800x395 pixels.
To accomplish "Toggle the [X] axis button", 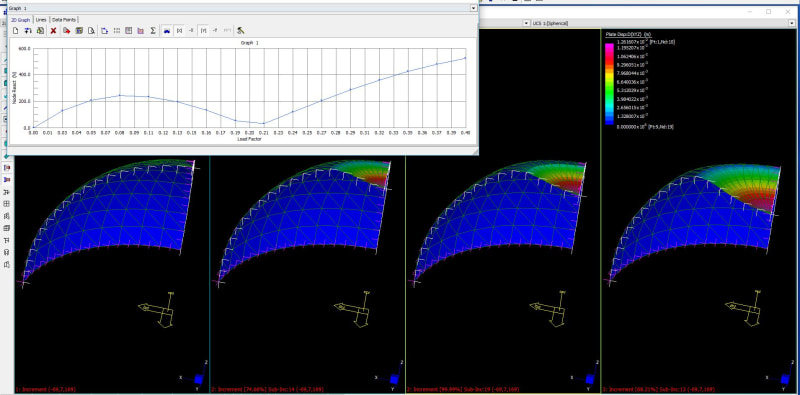I will tap(179, 31).
